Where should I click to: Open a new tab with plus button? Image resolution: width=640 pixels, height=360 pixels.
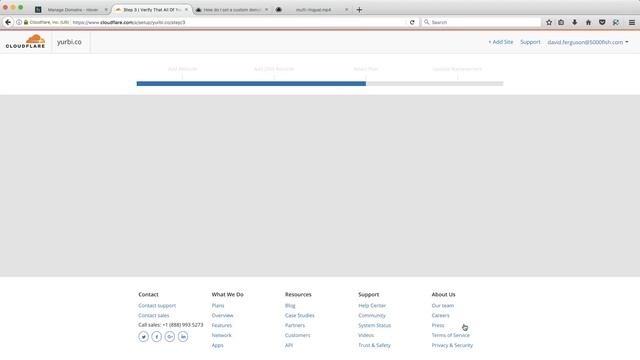coord(359,9)
